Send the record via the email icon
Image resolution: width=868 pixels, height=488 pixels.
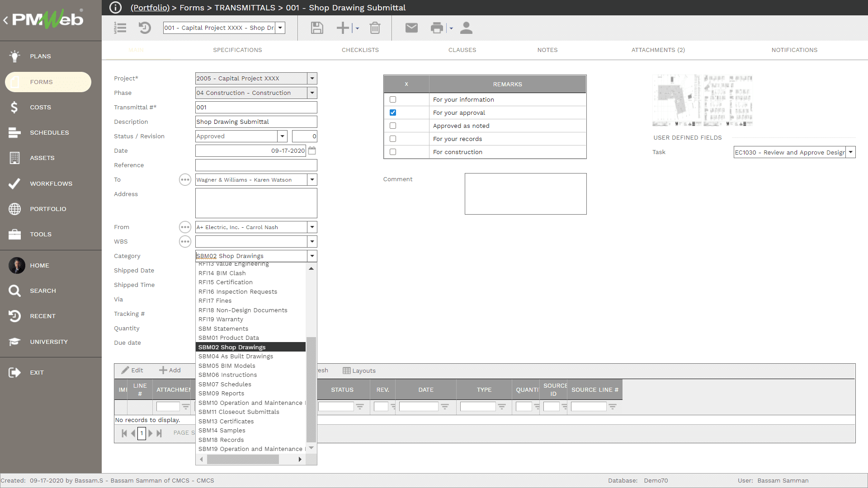[x=411, y=28]
